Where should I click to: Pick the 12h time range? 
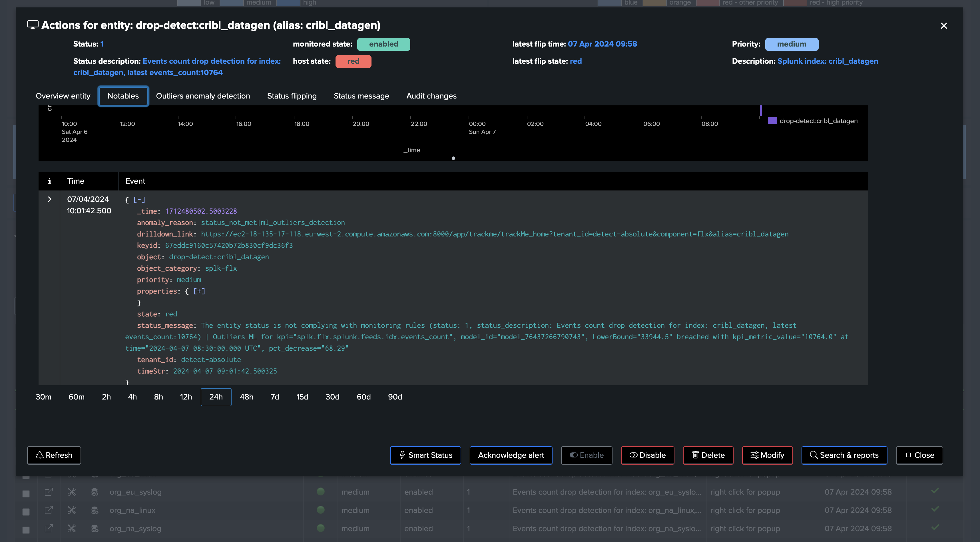coord(186,397)
